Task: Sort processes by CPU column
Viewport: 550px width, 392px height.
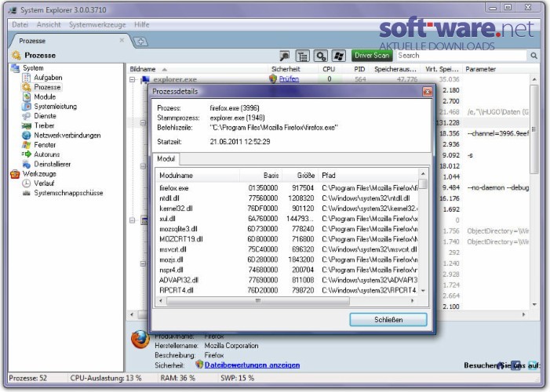Action: (329, 69)
